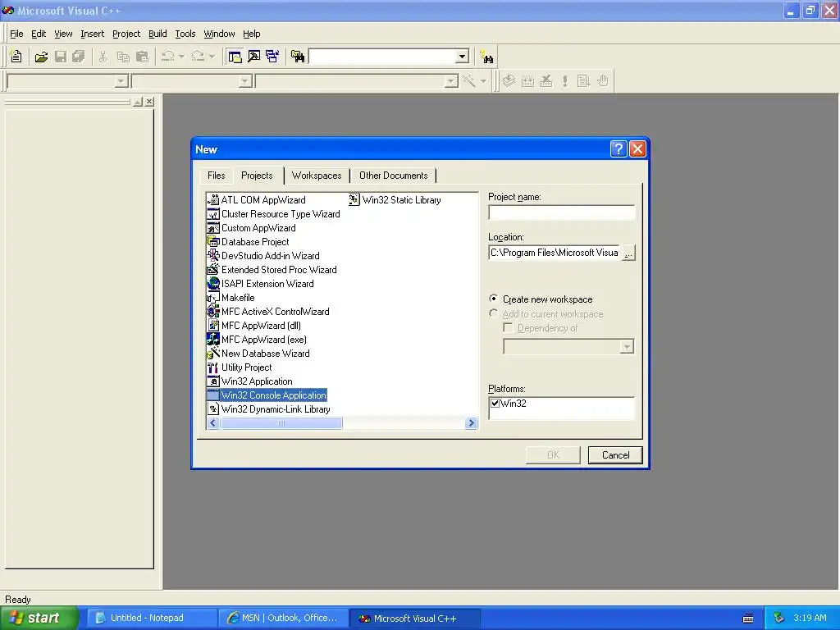Click the Save All toolbar icon
Image resolution: width=840 pixels, height=630 pixels.
pyautogui.click(x=79, y=57)
